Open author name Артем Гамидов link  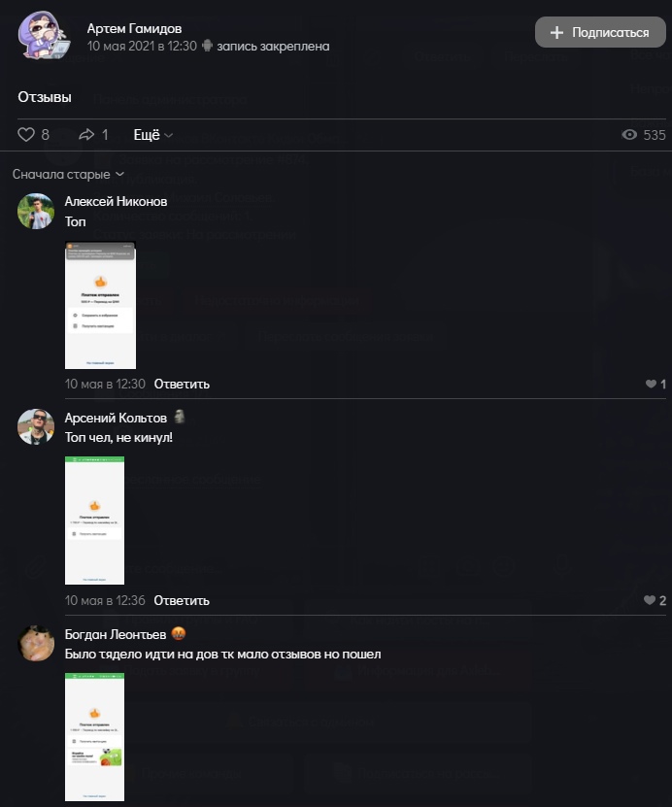point(134,28)
